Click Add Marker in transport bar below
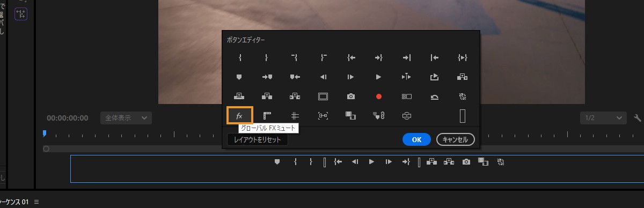The image size is (644, 208). 277,161
